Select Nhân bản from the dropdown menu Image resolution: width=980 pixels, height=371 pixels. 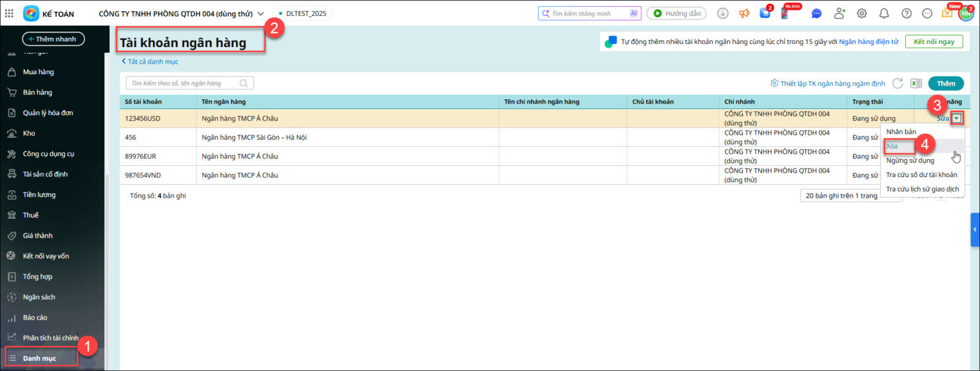point(901,132)
